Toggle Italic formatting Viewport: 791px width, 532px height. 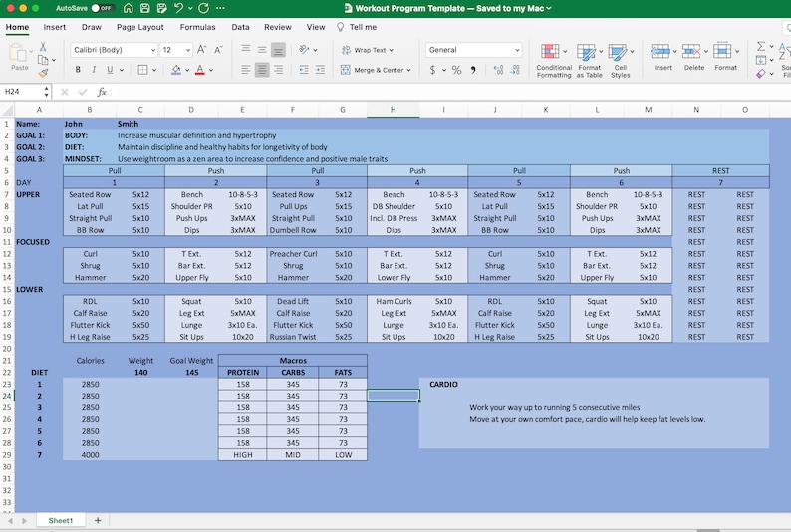click(x=94, y=70)
